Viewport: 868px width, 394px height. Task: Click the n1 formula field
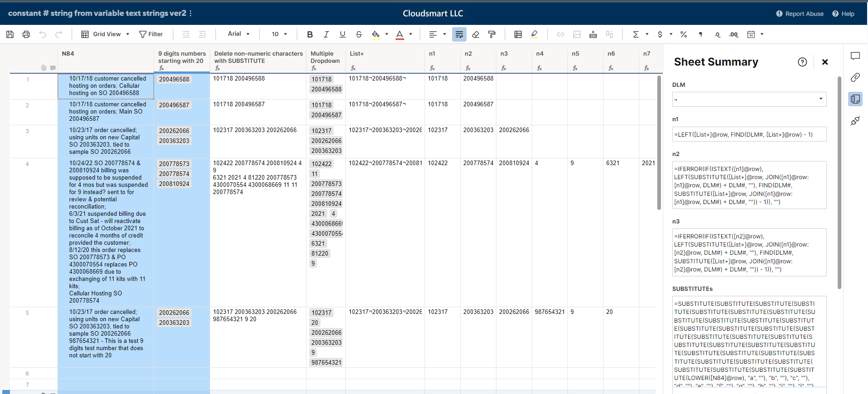(749, 134)
